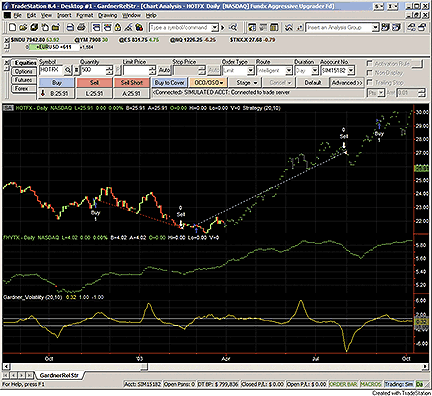Viewport: 432px width, 396px height.
Task: Enable the Activation Rule checkbox
Action: coord(370,63)
